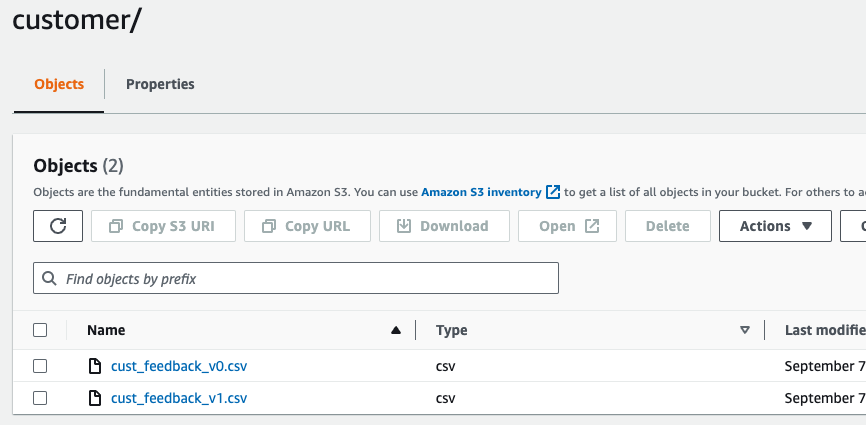866x425 pixels.
Task: Sort by the Type column arrow
Action: (744, 330)
